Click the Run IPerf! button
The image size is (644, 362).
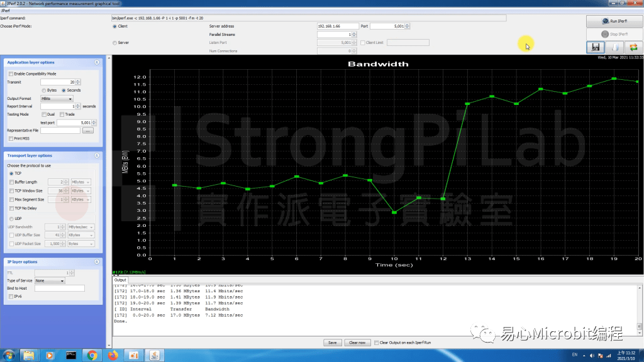[x=614, y=21]
